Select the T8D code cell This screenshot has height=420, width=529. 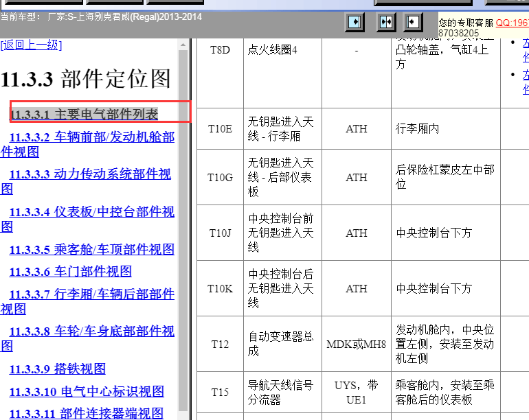point(220,73)
